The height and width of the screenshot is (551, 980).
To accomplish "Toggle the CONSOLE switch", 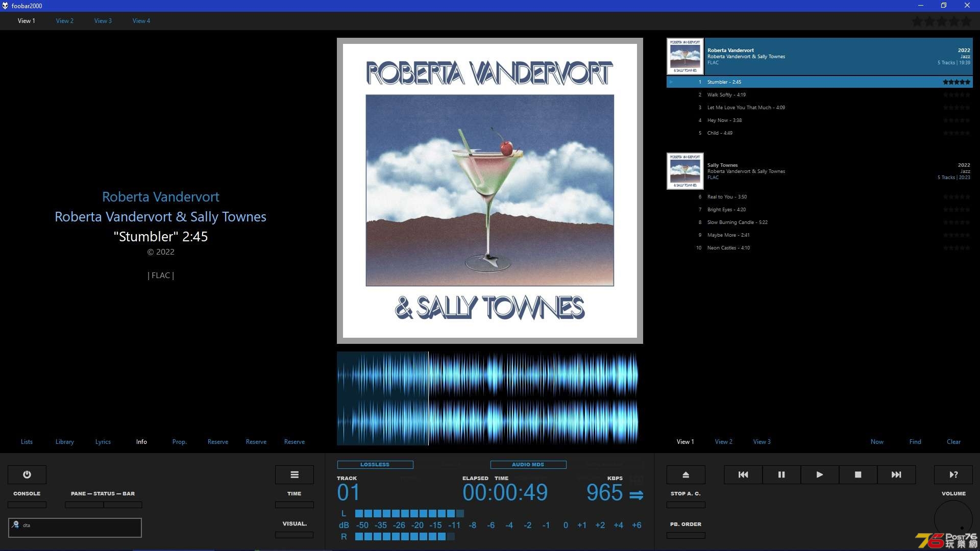I will coord(27,505).
